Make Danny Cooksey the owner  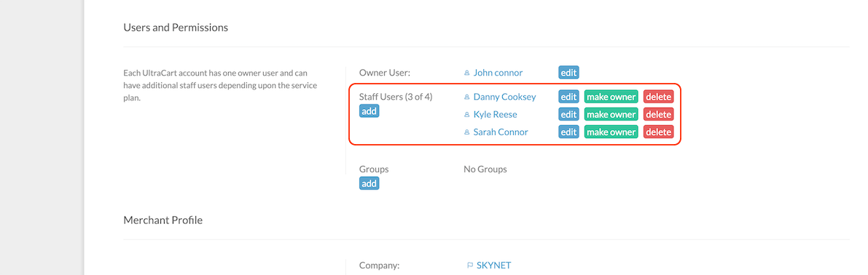pos(611,97)
